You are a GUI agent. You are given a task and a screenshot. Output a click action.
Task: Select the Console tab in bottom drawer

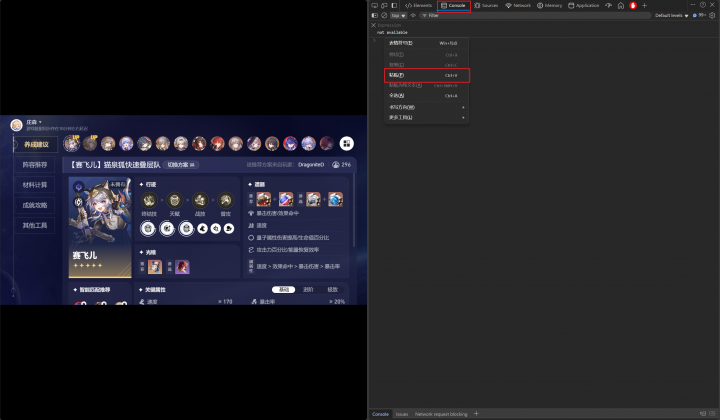tap(380, 414)
